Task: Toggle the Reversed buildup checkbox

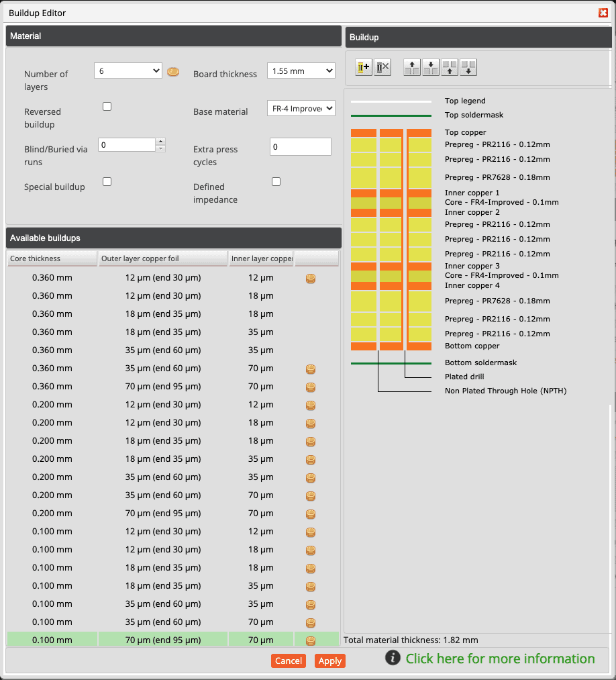Action: pos(107,106)
